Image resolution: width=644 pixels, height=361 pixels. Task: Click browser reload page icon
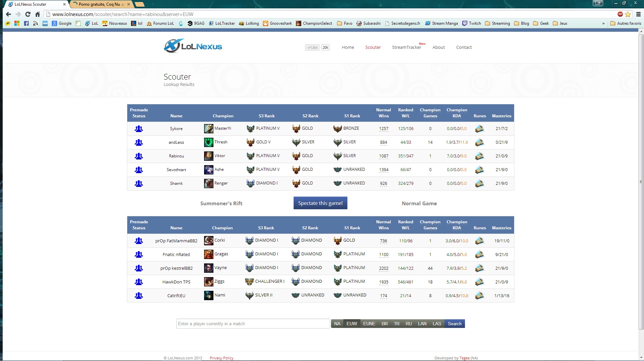tap(28, 14)
